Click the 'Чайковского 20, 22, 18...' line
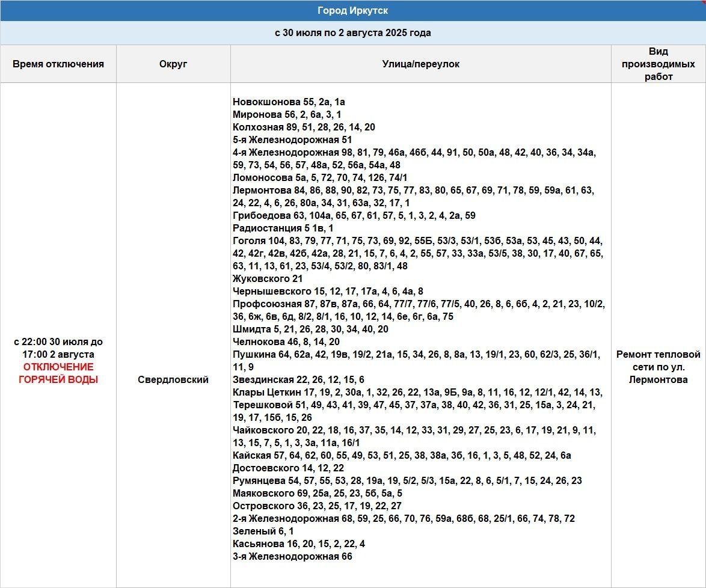The height and width of the screenshot is (588, 706). tap(414, 436)
